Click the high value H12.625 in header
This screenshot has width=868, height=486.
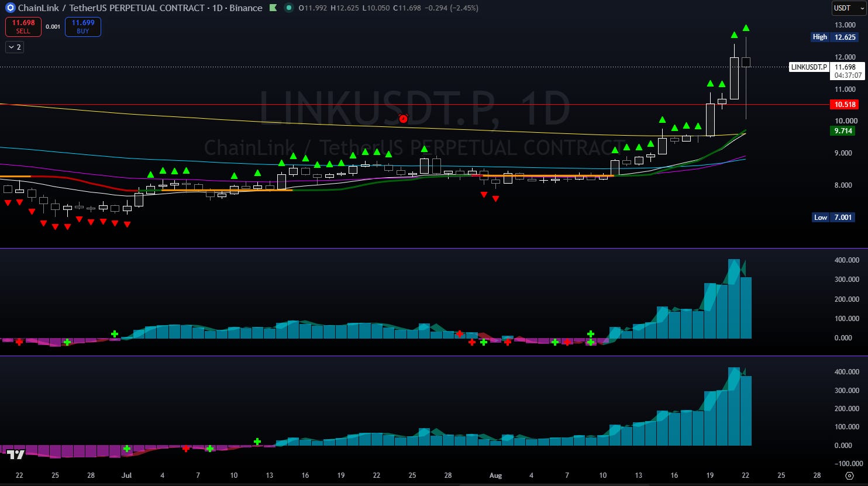[x=345, y=8]
